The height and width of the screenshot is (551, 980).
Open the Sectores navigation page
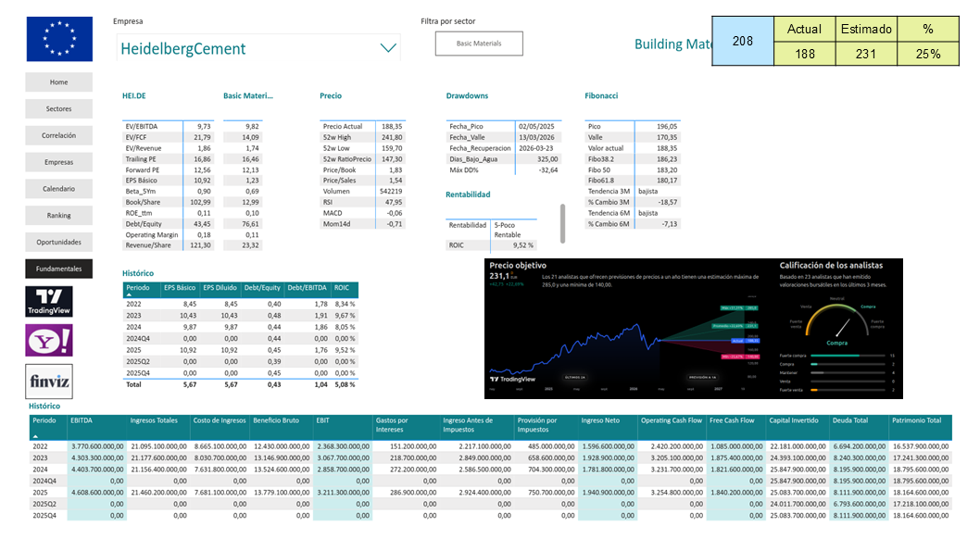coord(58,108)
